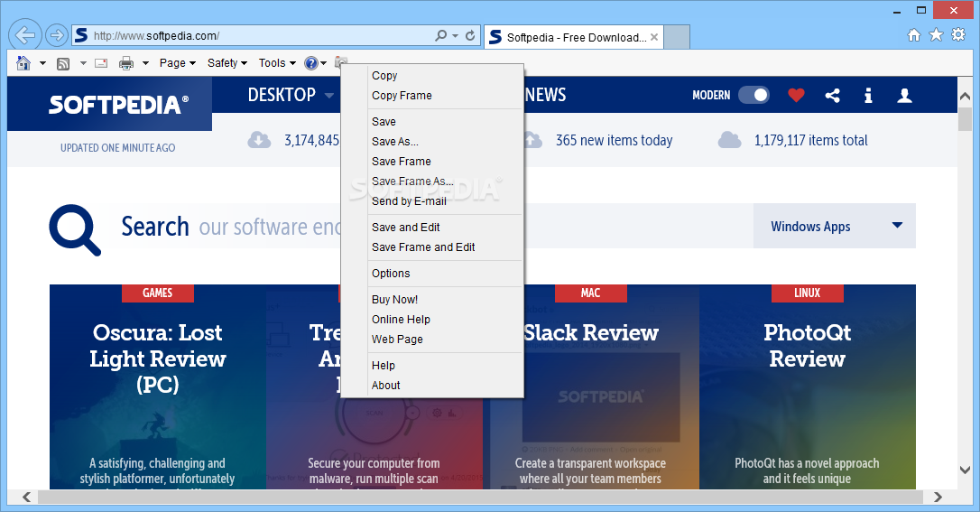Open the Tools dropdown menu
This screenshot has width=980, height=512.
(277, 63)
